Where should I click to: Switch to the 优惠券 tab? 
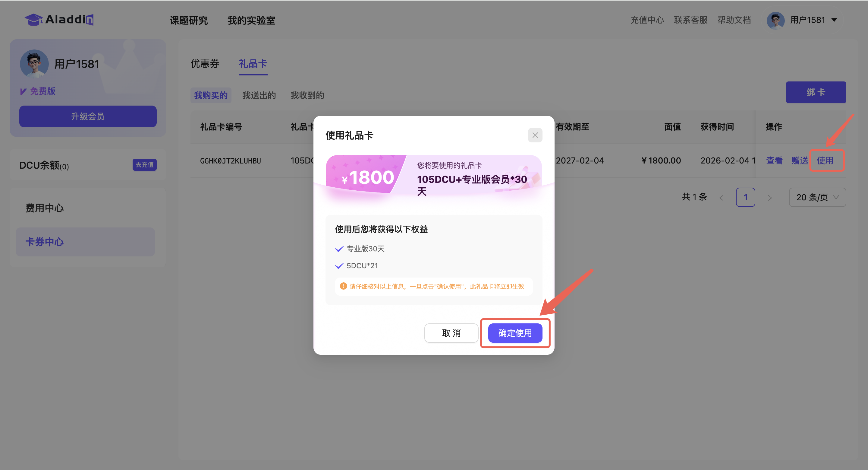click(205, 63)
